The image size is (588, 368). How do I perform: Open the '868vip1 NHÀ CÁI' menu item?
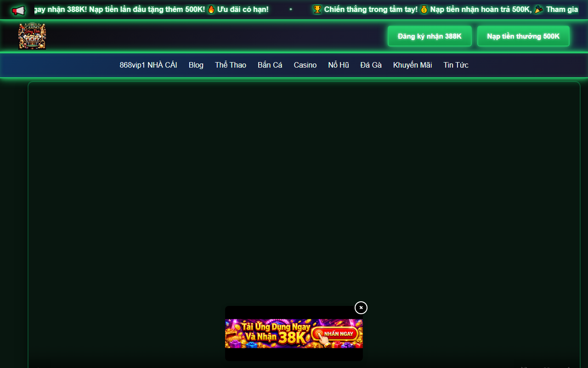(148, 65)
